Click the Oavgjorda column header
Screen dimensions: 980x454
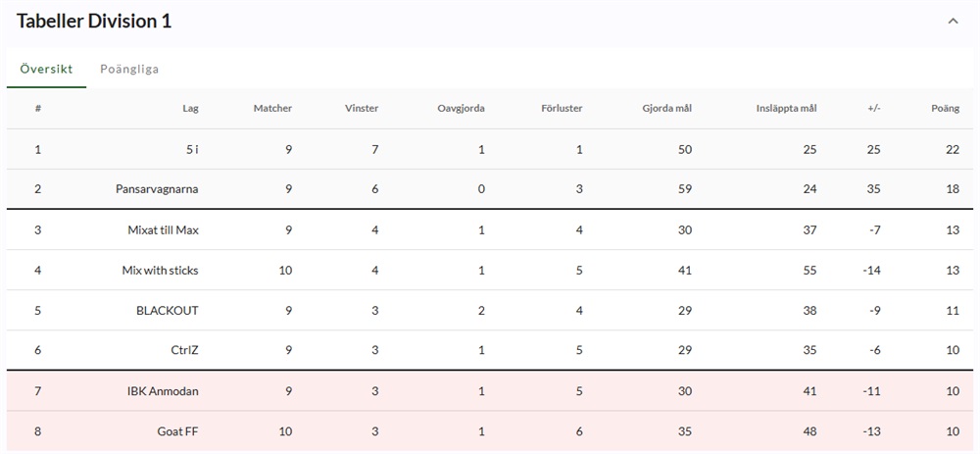(461, 108)
